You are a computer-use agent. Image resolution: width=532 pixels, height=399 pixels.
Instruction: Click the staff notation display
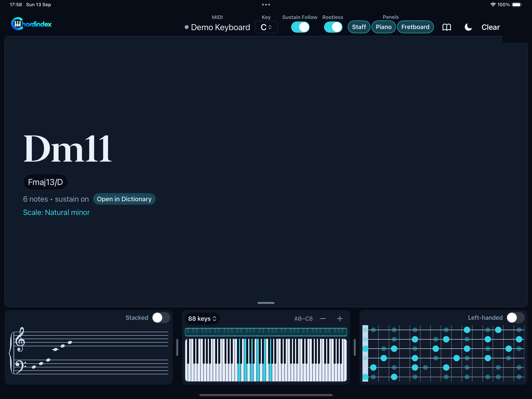pos(89,351)
